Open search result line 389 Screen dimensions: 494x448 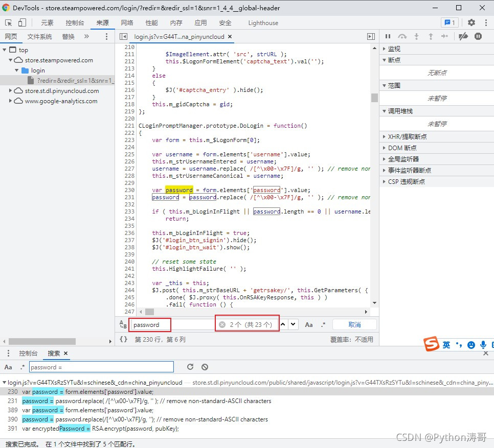[247, 410]
